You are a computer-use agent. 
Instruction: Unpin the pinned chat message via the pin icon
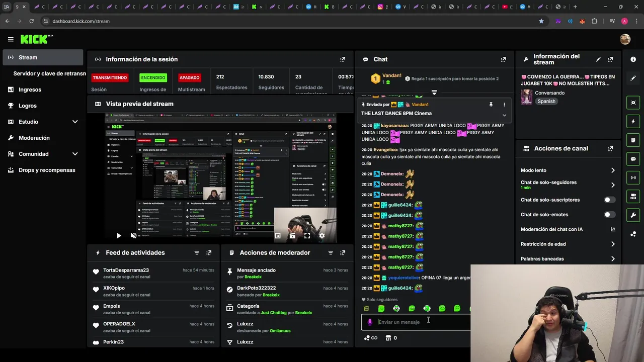coord(491,105)
